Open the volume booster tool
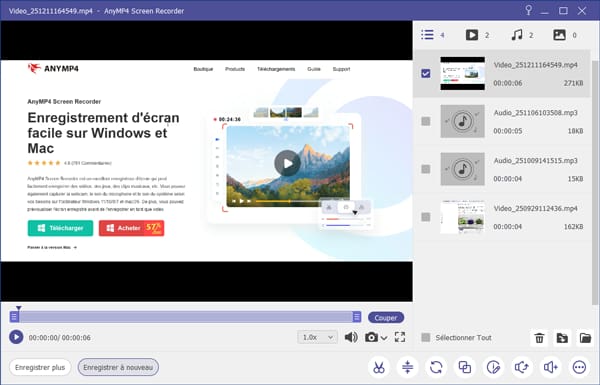This screenshot has width=600, height=385. pos(551,367)
